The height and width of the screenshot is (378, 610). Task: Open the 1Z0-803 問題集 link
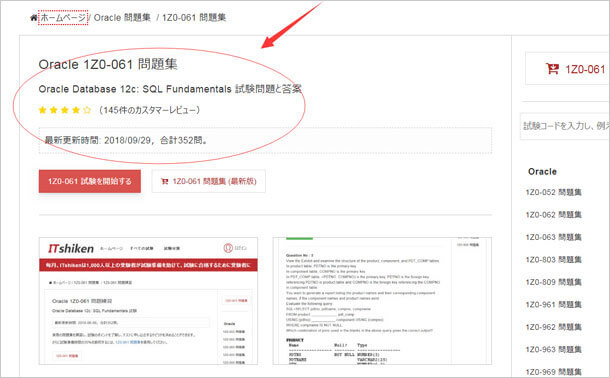click(553, 260)
